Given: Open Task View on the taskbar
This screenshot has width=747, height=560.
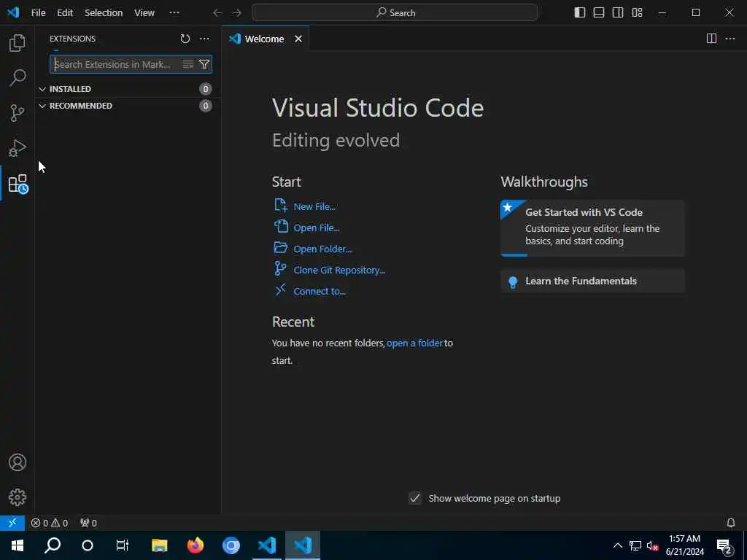Looking at the screenshot, I should 123,545.
